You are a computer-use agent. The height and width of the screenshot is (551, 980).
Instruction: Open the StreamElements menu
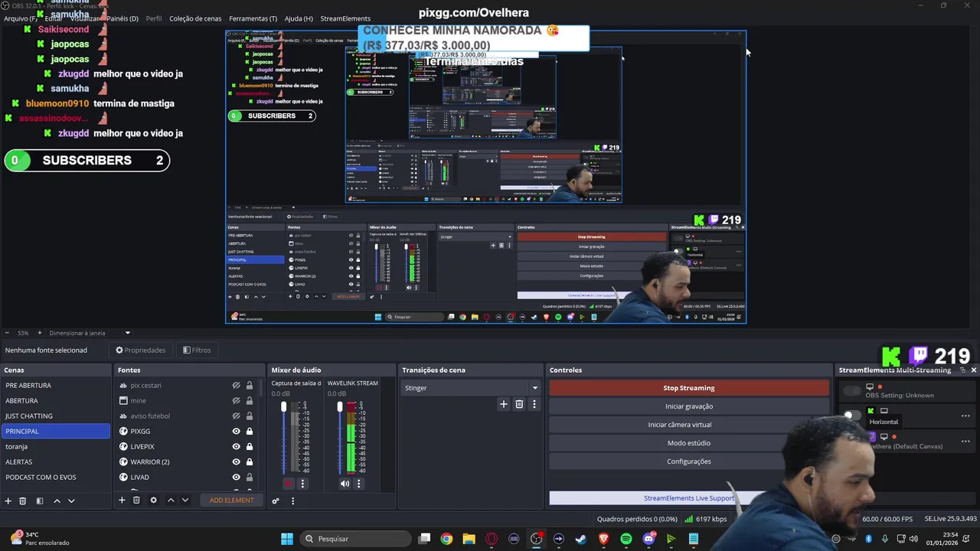[345, 18]
